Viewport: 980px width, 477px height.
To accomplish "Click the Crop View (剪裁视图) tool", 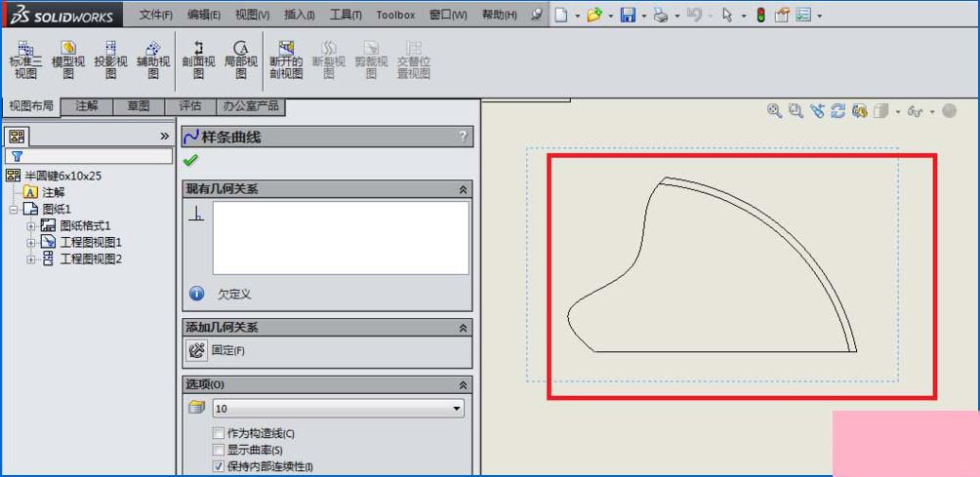I will coord(371,60).
